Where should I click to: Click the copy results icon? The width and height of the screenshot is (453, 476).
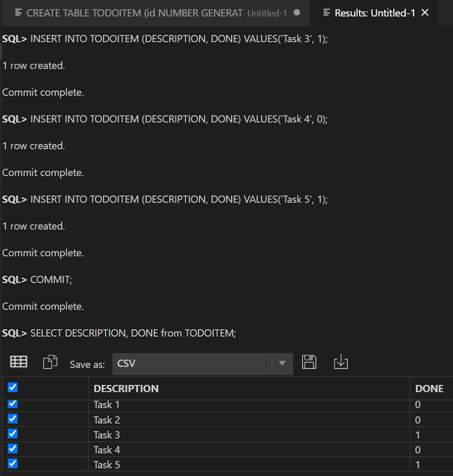pos(50,362)
